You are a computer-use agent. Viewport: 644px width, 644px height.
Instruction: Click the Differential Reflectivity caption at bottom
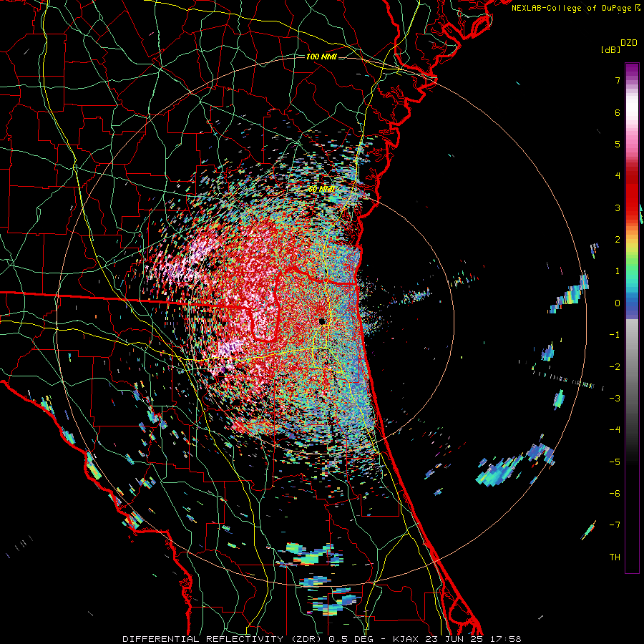(322, 639)
